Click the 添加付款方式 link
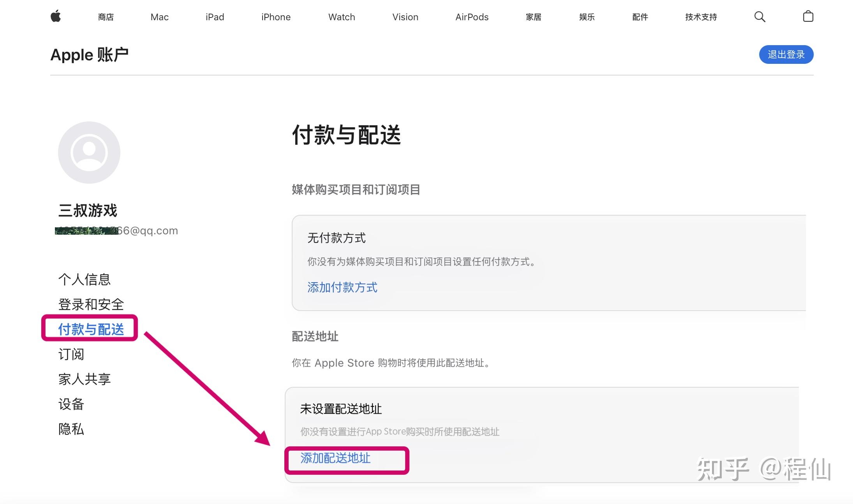The image size is (853, 504). tap(342, 287)
